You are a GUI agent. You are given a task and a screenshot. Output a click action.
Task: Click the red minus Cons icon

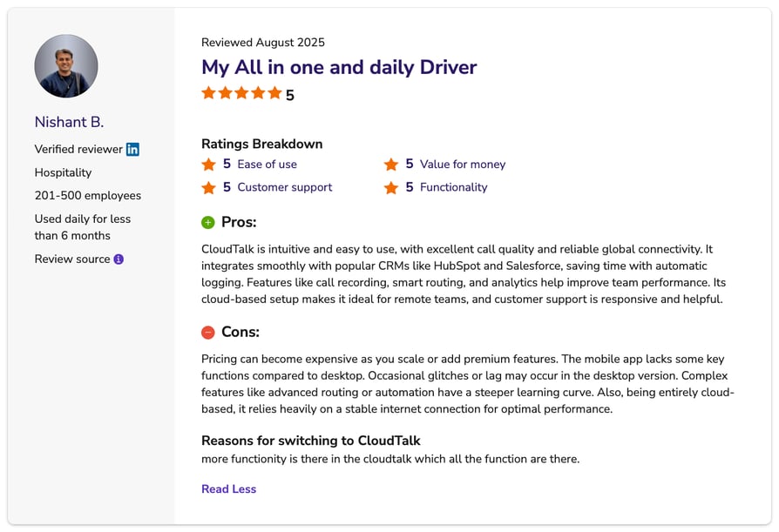(x=207, y=333)
